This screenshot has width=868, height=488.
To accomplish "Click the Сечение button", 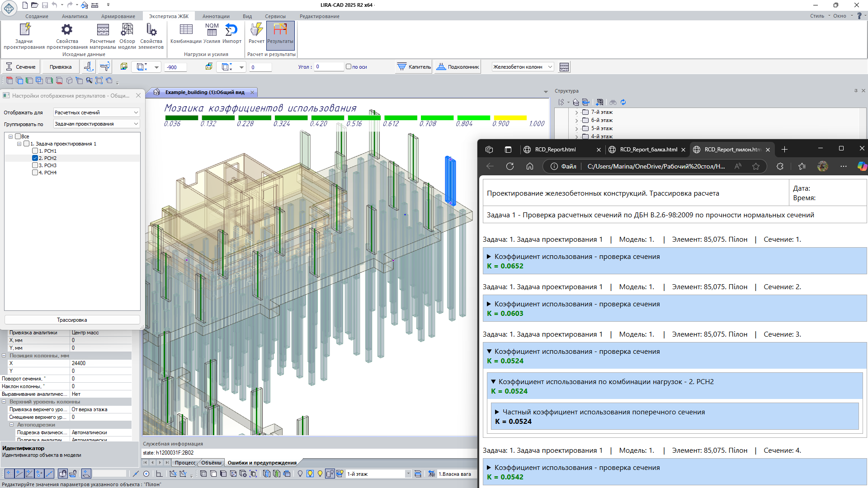I will coord(21,67).
